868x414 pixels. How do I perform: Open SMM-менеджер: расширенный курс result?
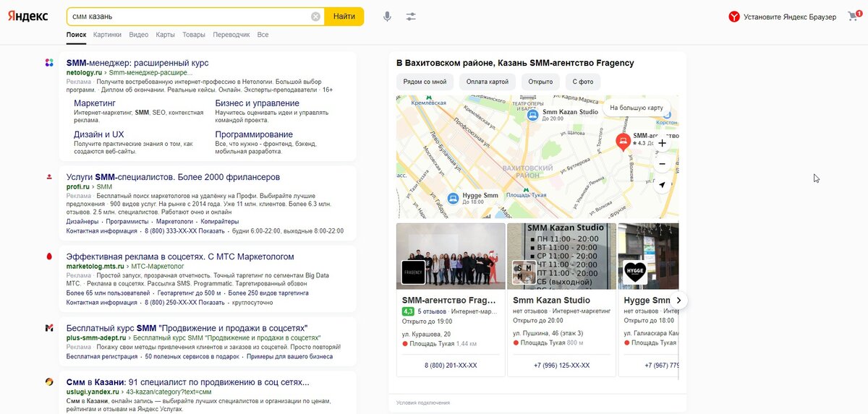pos(137,63)
